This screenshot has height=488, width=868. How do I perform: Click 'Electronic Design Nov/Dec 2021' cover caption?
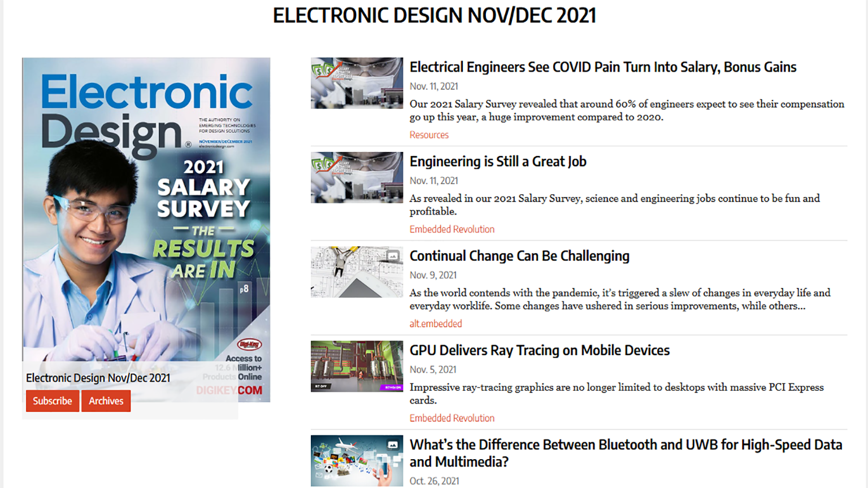[x=98, y=378]
